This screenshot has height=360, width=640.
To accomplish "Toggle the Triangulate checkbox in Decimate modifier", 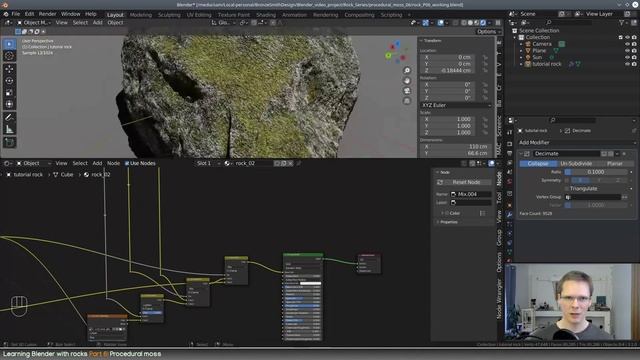I will pyautogui.click(x=567, y=189).
